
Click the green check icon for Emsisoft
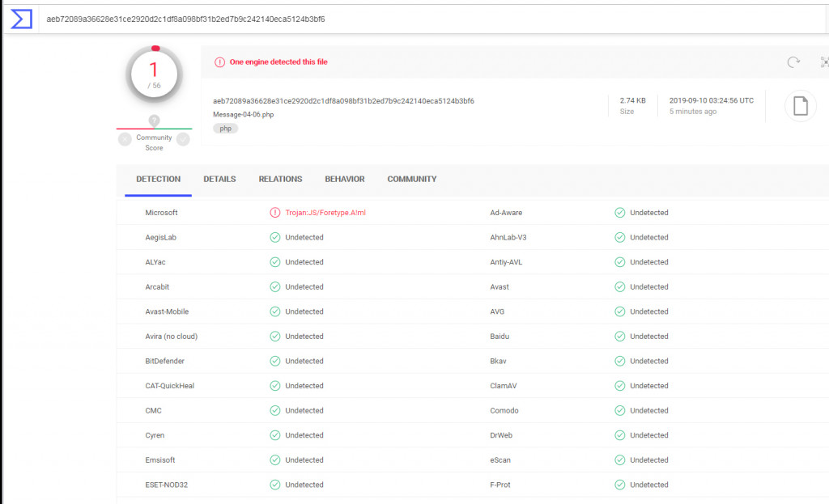275,460
